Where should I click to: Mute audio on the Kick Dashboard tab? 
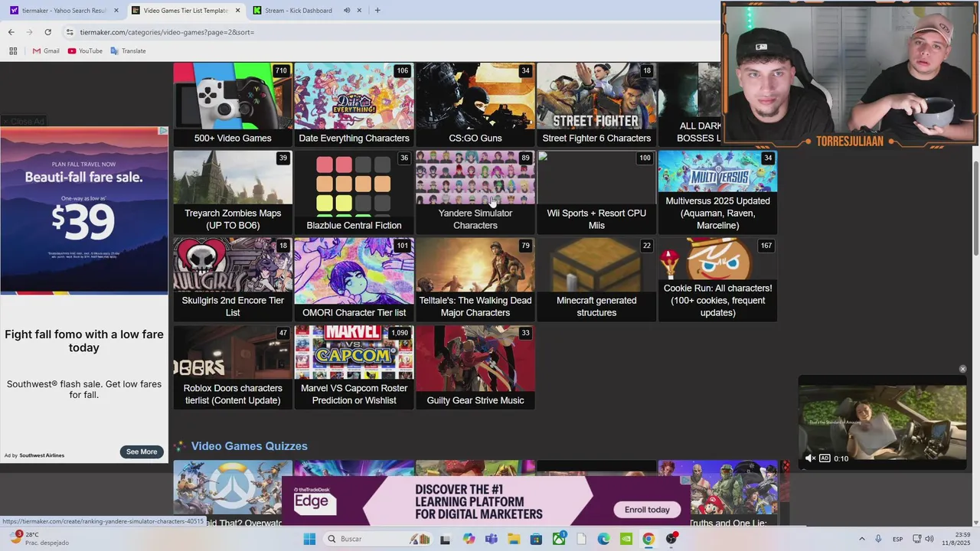point(347,11)
